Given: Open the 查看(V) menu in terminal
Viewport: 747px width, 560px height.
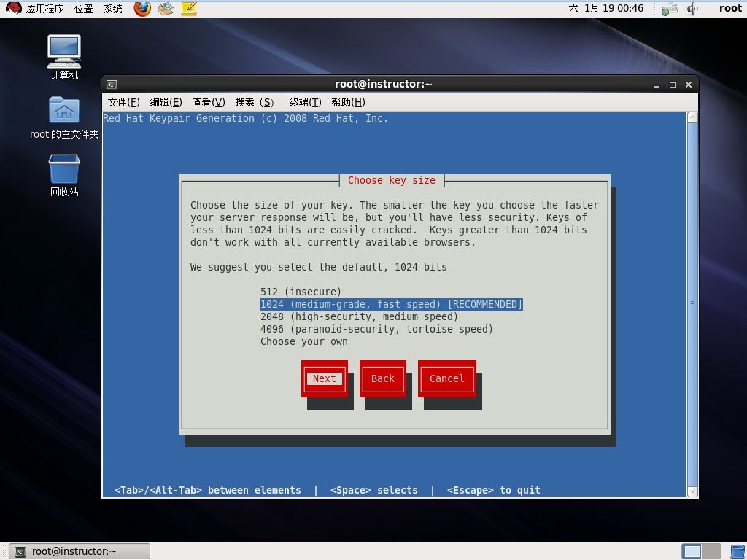Looking at the screenshot, I should tap(209, 102).
